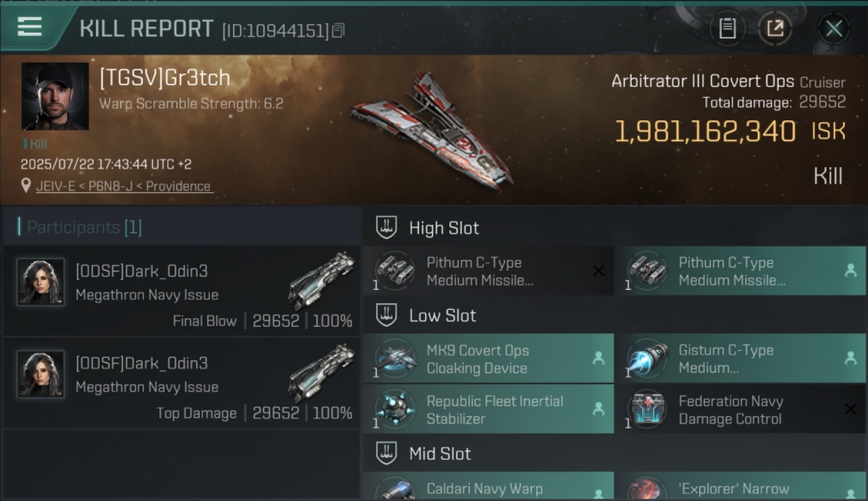The height and width of the screenshot is (501, 868).
Task: Select the MK9 Covert Ops Cloaking Device icon
Action: (395, 359)
